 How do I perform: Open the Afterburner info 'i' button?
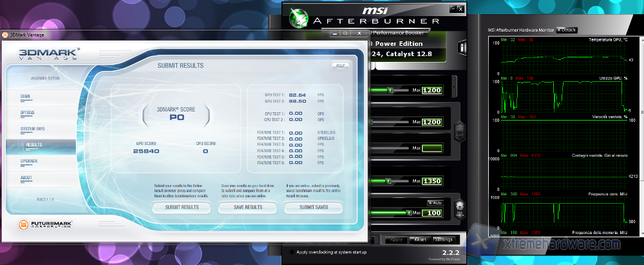462,48
